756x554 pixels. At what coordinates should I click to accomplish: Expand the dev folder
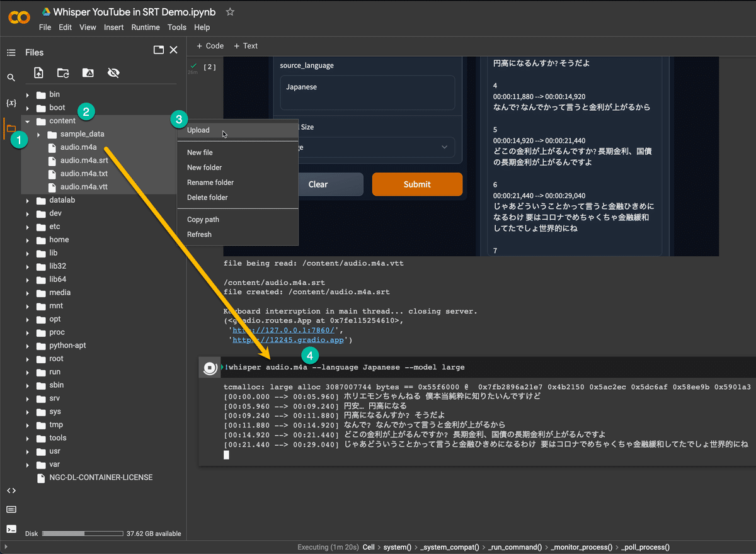pos(28,214)
